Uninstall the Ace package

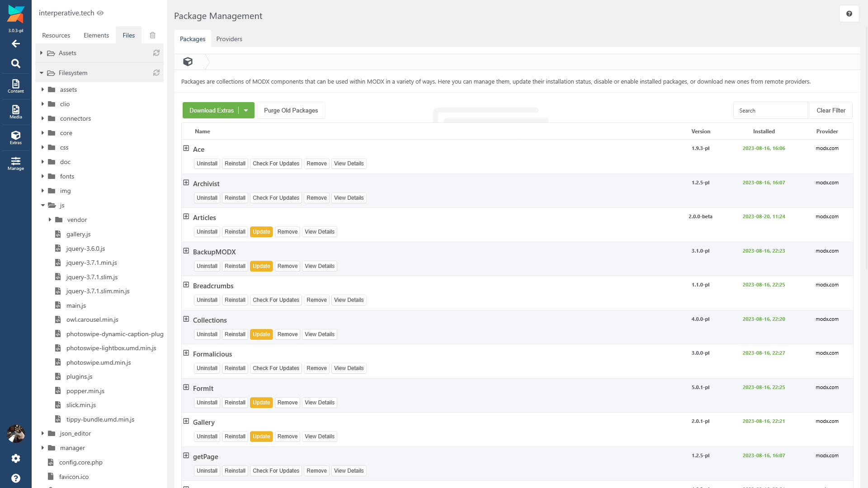click(207, 164)
